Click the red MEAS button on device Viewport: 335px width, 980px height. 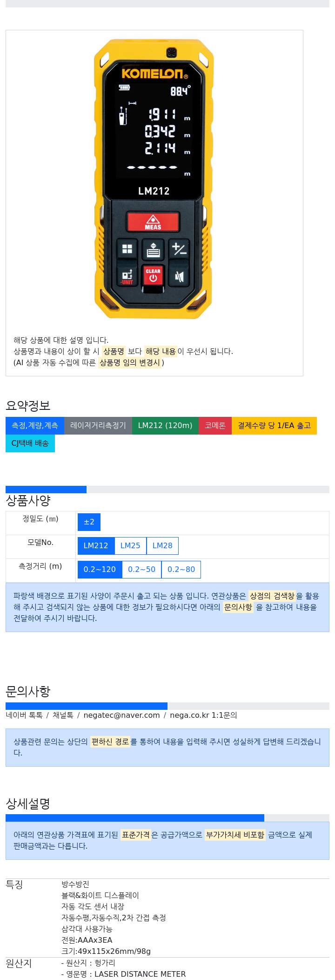[153, 222]
